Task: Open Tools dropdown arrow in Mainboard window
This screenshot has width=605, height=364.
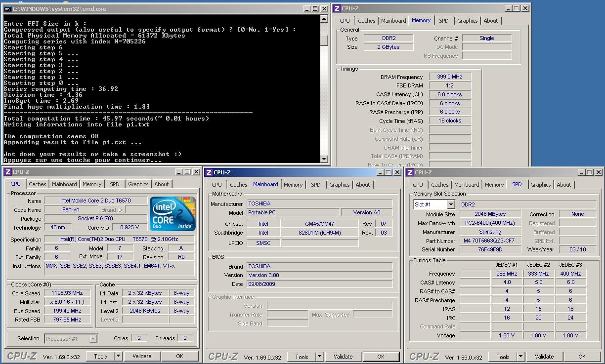Action: (x=319, y=356)
